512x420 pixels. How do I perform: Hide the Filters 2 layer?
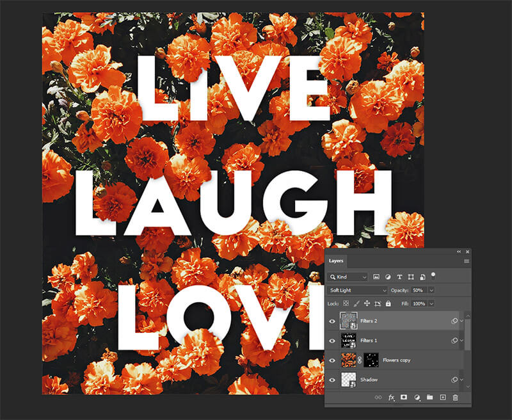(x=332, y=321)
